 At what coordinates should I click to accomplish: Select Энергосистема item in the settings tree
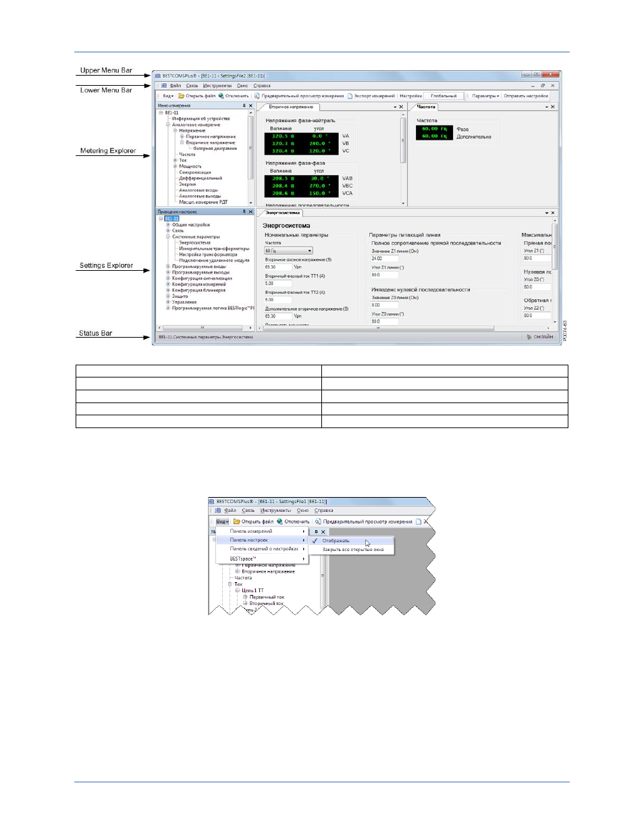(194, 242)
